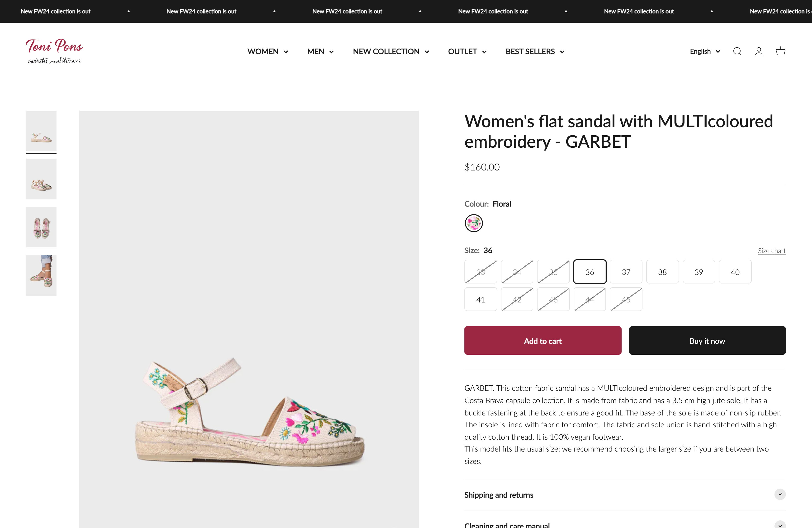Open the Size chart link
812x528 pixels.
coord(772,251)
